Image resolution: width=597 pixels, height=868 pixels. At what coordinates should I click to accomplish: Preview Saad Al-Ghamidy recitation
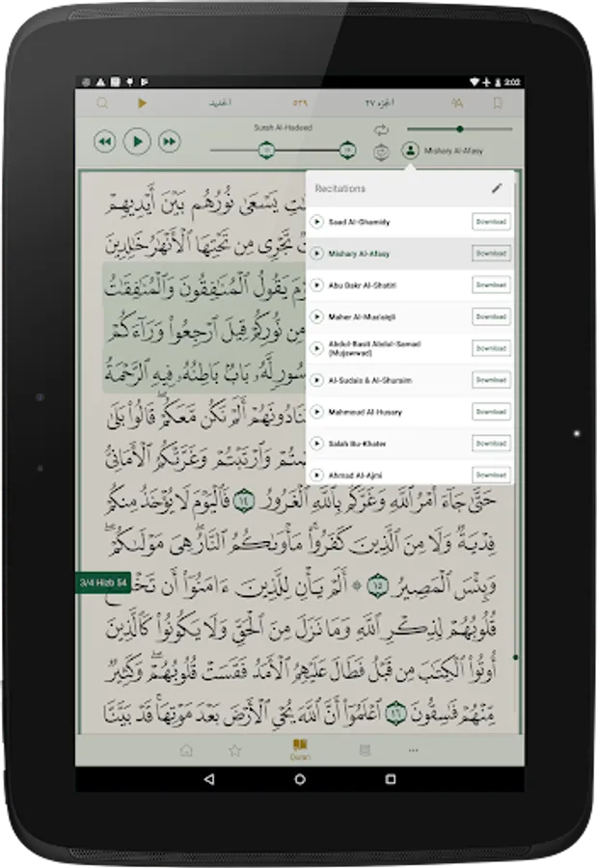coord(316,222)
